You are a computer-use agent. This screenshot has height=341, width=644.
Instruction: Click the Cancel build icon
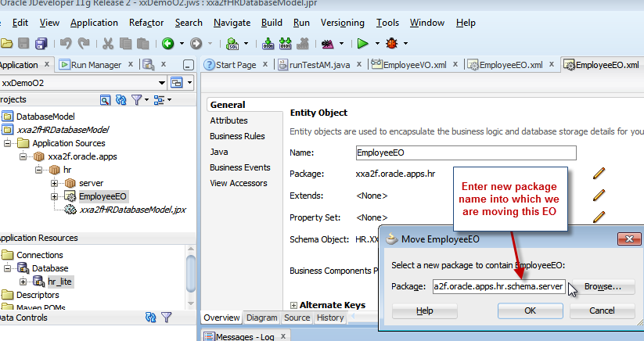302,43
